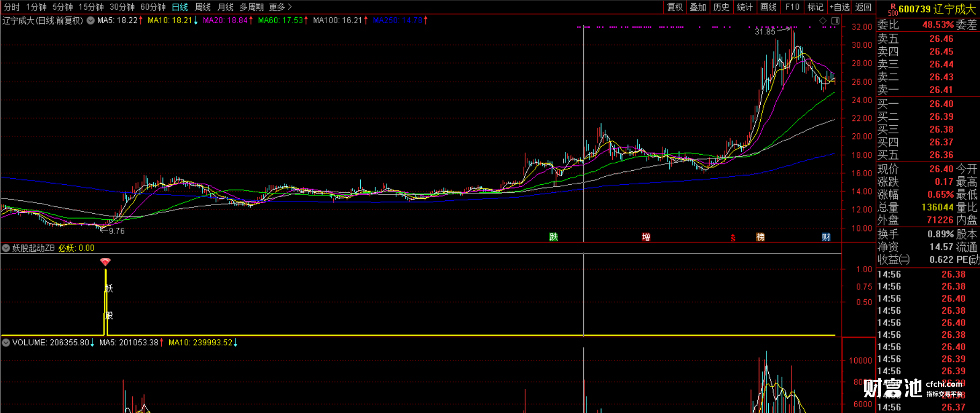Switch to 5分钟 period tab
Viewport: 980px width, 413px height.
click(62, 7)
